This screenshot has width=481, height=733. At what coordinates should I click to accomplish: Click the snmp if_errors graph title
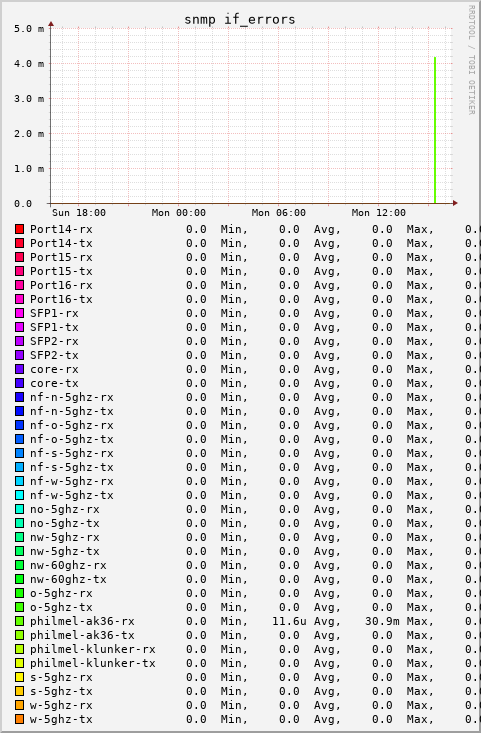click(x=240, y=19)
